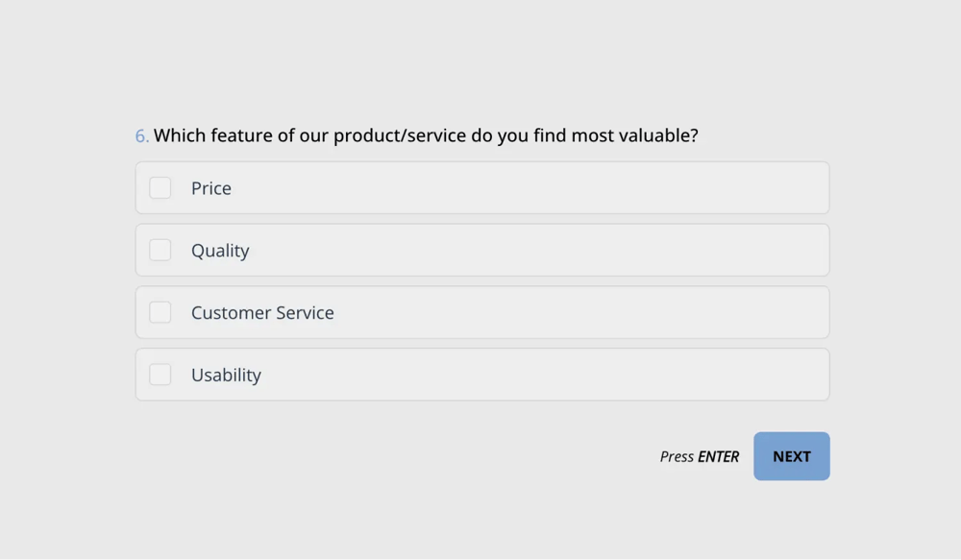Enable the Customer Service checkbox
Image resolution: width=961 pixels, height=560 pixels.
pos(160,312)
